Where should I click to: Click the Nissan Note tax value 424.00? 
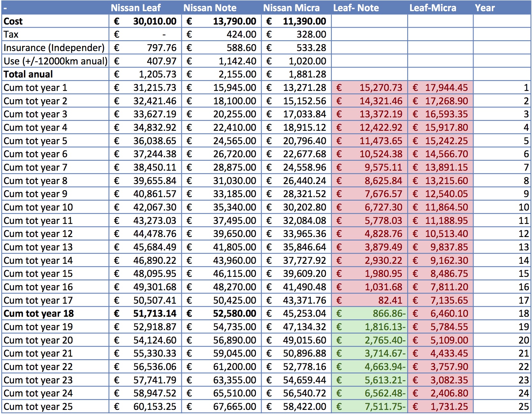pos(241,34)
